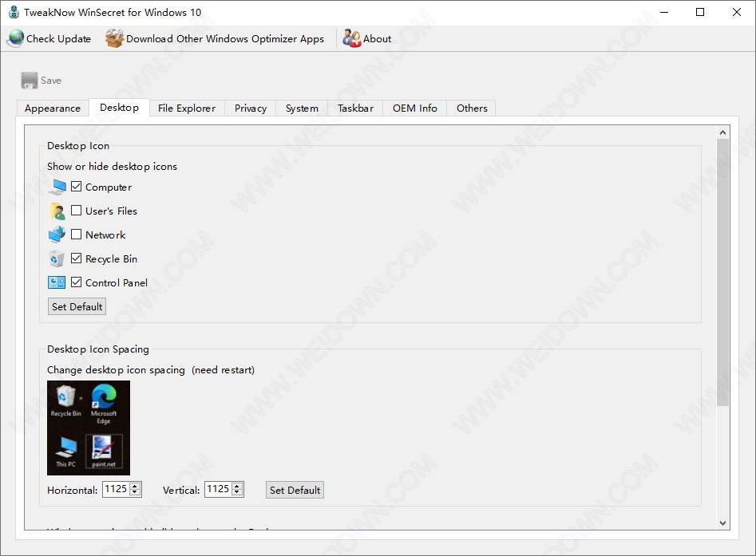Click the About label
This screenshot has width=756, height=556.
coord(377,39)
